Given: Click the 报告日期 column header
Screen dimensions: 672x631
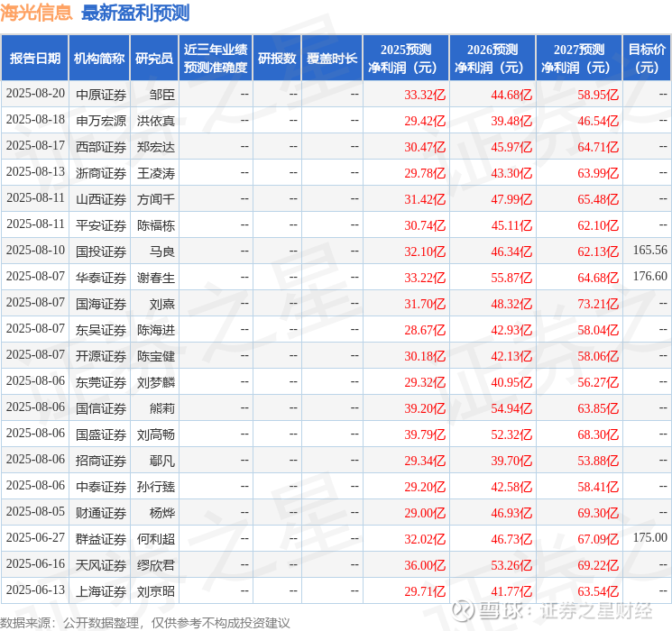Looking at the screenshot, I should (x=34, y=59).
